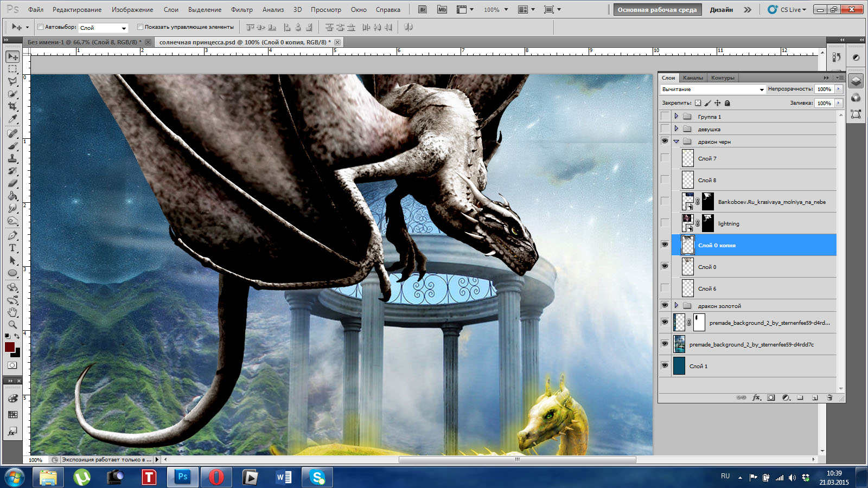Screen dimensions: 868x488
Task: Select the Crop tool
Action: (12, 106)
